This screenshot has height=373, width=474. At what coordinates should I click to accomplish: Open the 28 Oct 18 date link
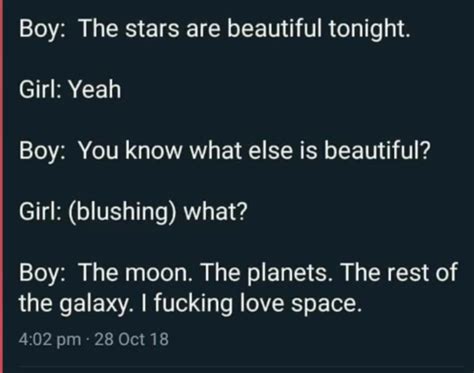[131, 339]
